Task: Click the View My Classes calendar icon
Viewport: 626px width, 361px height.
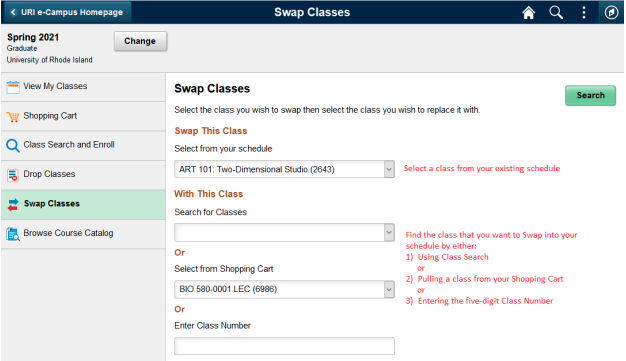Action: (13, 87)
